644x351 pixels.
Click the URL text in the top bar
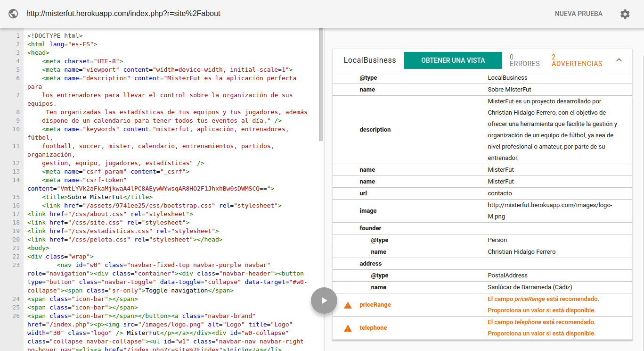click(123, 14)
